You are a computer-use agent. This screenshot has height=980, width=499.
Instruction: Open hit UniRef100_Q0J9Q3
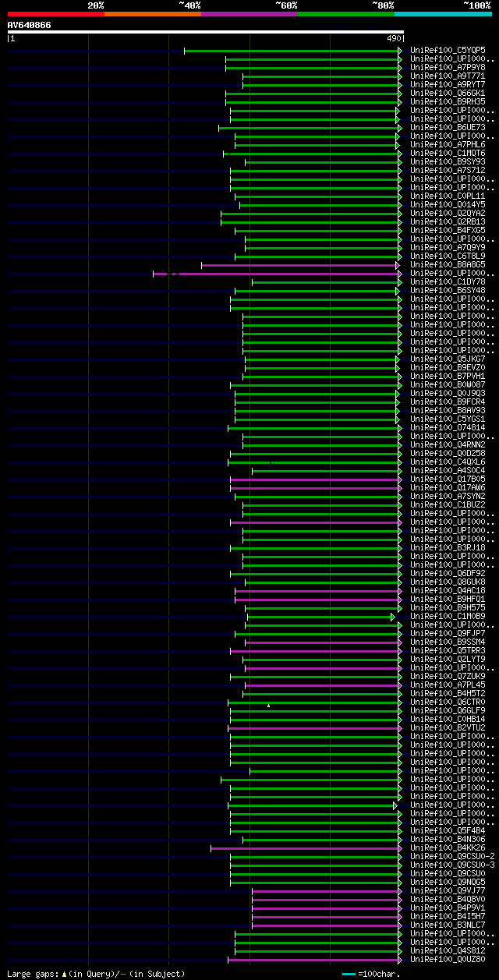[448, 394]
